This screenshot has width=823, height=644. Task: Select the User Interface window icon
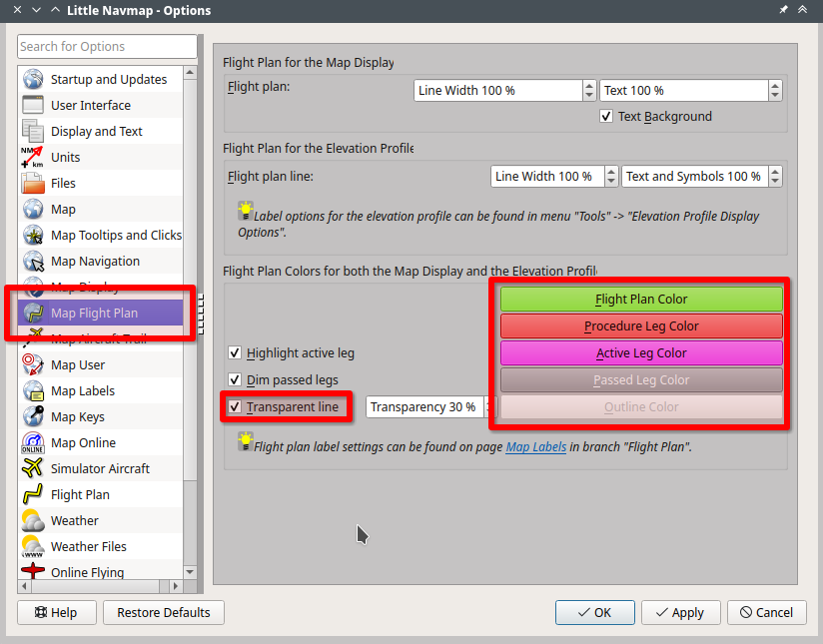[x=33, y=105]
